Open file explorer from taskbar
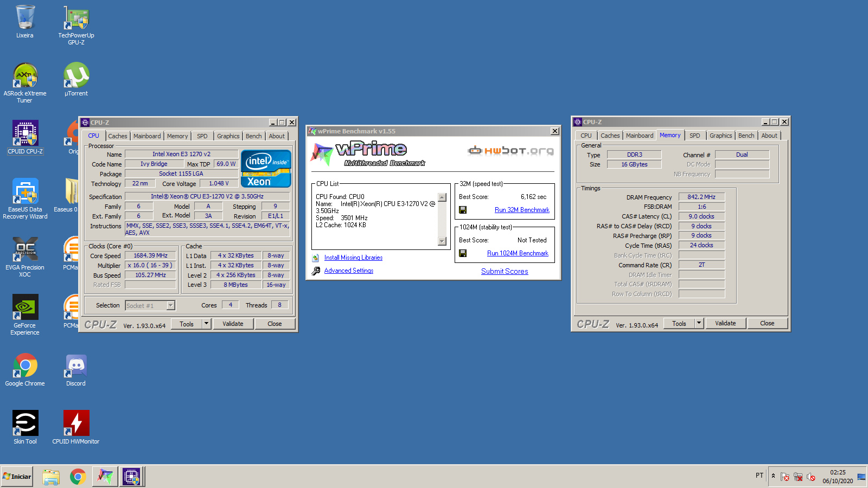The width and height of the screenshot is (868, 488). click(x=51, y=477)
